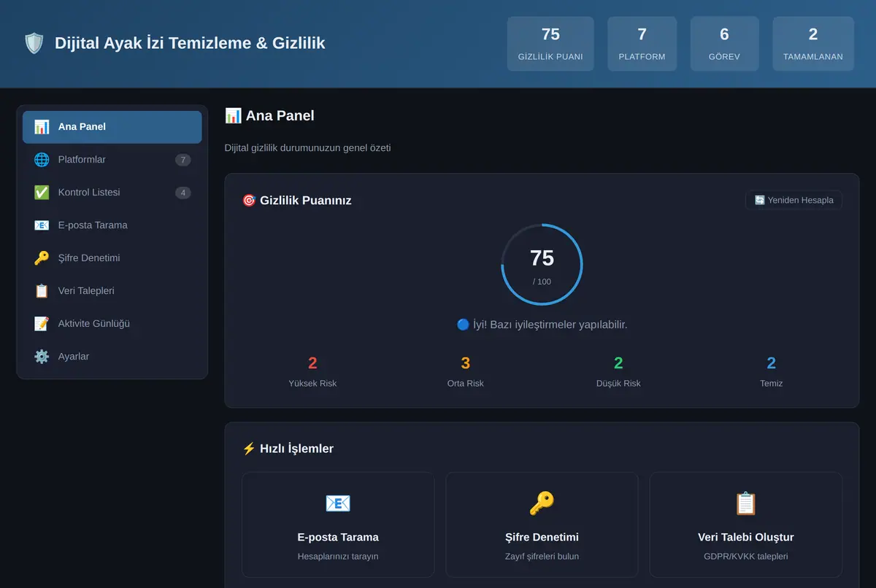This screenshot has height=588, width=876.
Task: Click the large clipboard icon in Hızlı İşlemler
Action: tap(745, 503)
